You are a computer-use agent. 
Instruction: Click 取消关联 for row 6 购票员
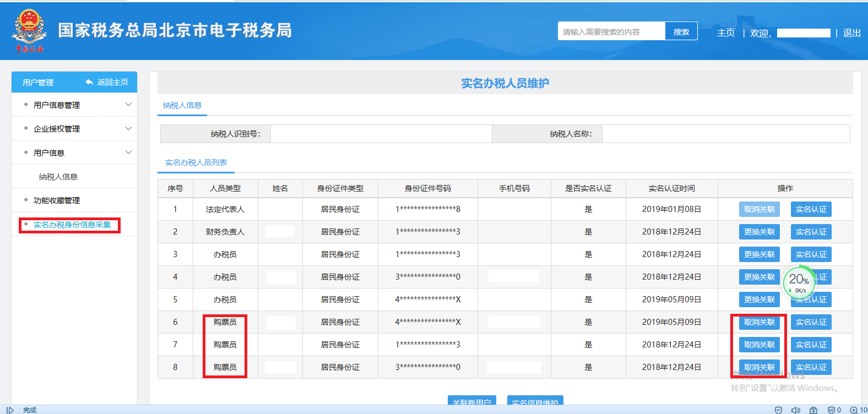coord(759,322)
